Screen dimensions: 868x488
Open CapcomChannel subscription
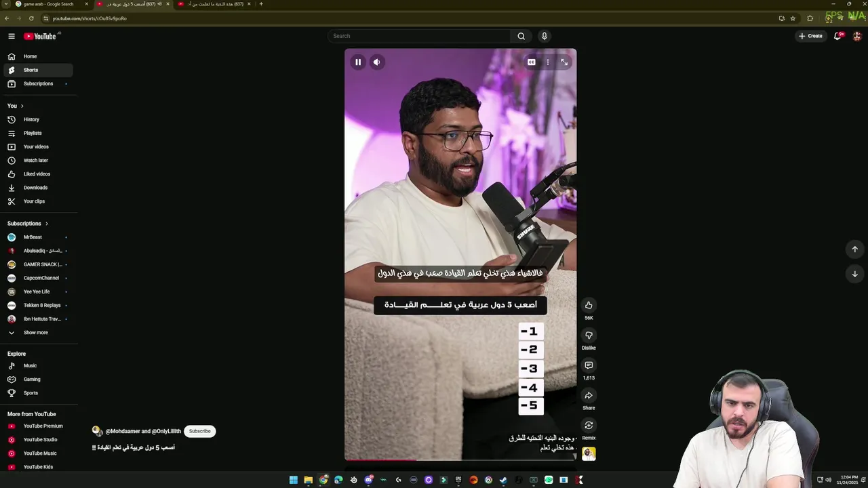click(x=38, y=278)
